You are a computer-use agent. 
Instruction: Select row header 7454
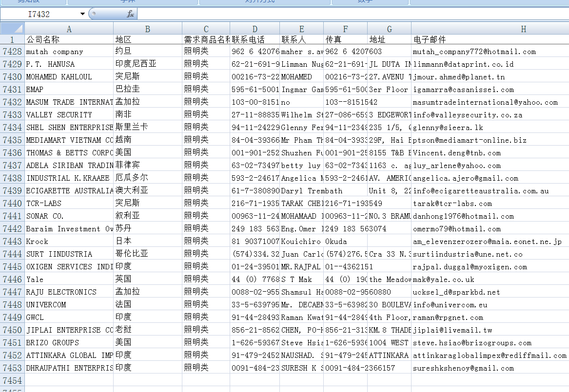coord(12,380)
